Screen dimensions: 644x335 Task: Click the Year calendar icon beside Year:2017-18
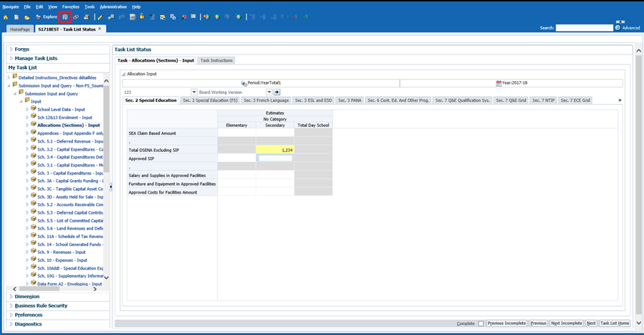click(499, 83)
